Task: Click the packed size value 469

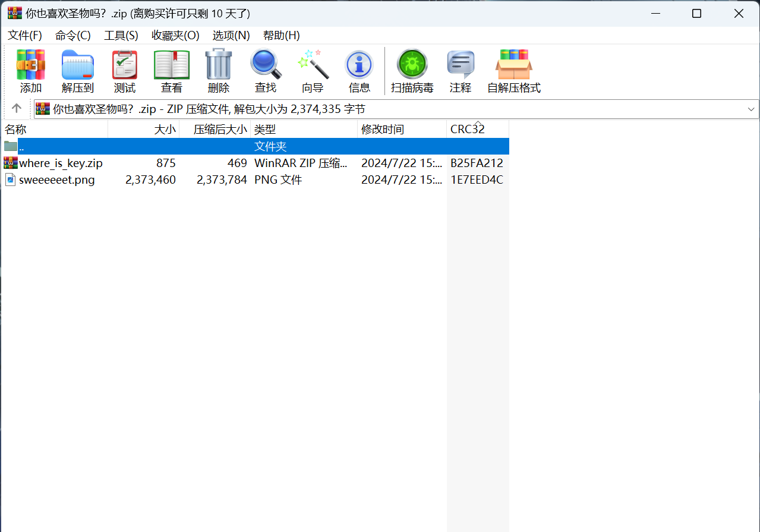Action: pyautogui.click(x=237, y=163)
